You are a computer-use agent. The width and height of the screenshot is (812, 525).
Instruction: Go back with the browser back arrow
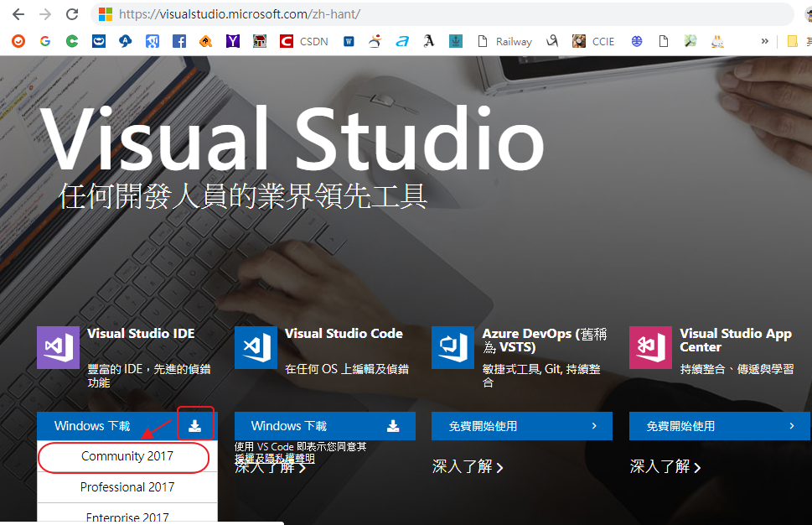18,14
